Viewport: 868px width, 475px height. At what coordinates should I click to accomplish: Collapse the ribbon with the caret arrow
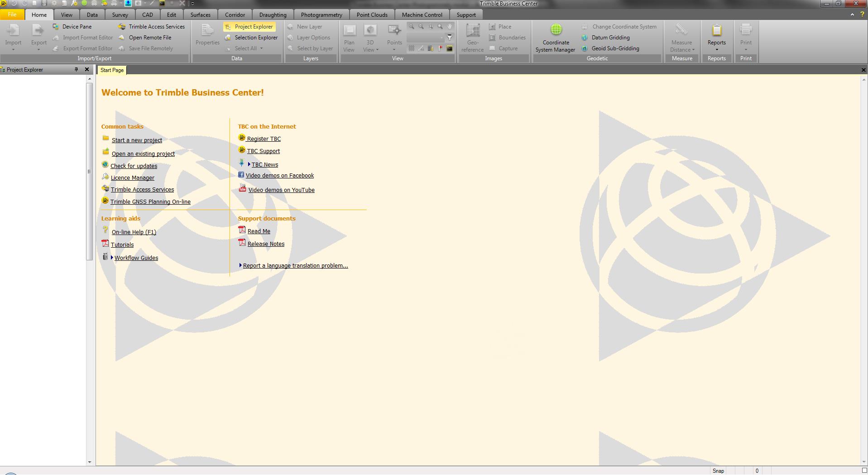tap(852, 14)
